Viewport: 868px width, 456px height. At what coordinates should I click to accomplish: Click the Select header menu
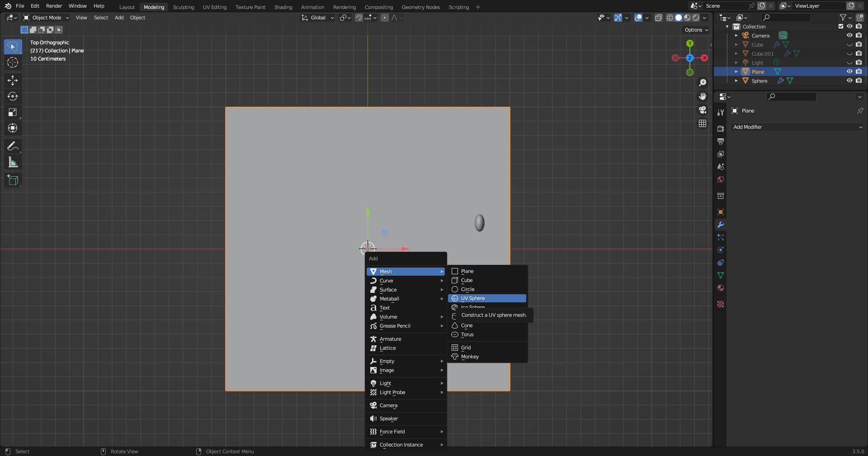[101, 18]
